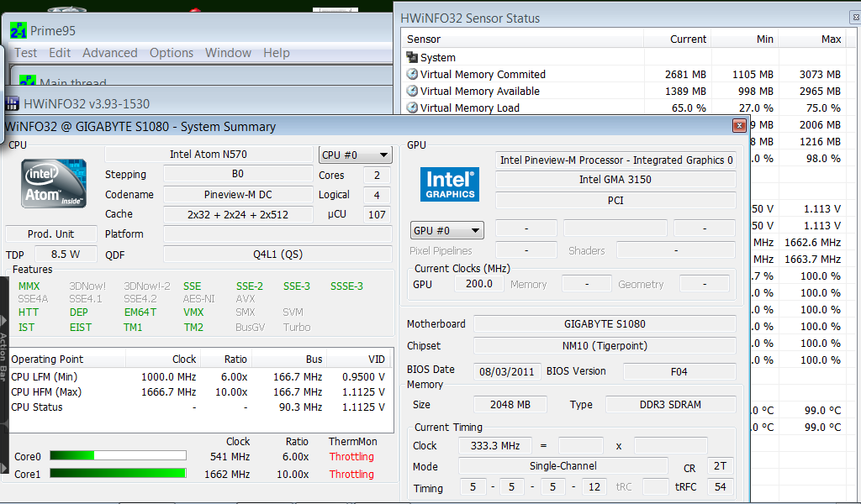Click the Sensor column header
861x504 pixels.
click(524, 39)
